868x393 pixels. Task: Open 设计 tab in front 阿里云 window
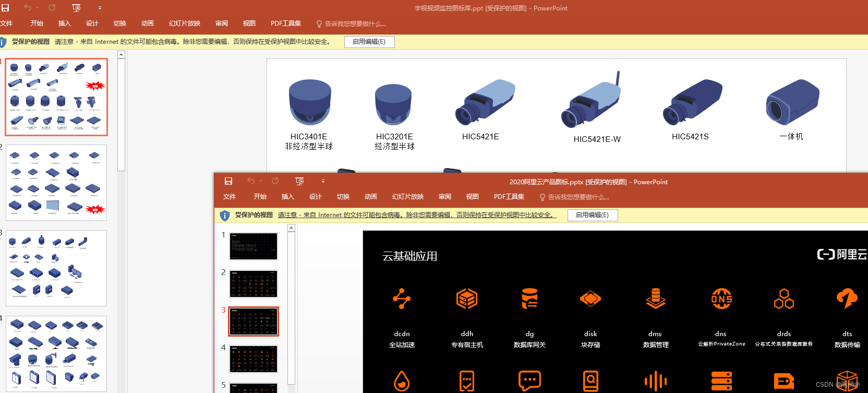pos(316,197)
